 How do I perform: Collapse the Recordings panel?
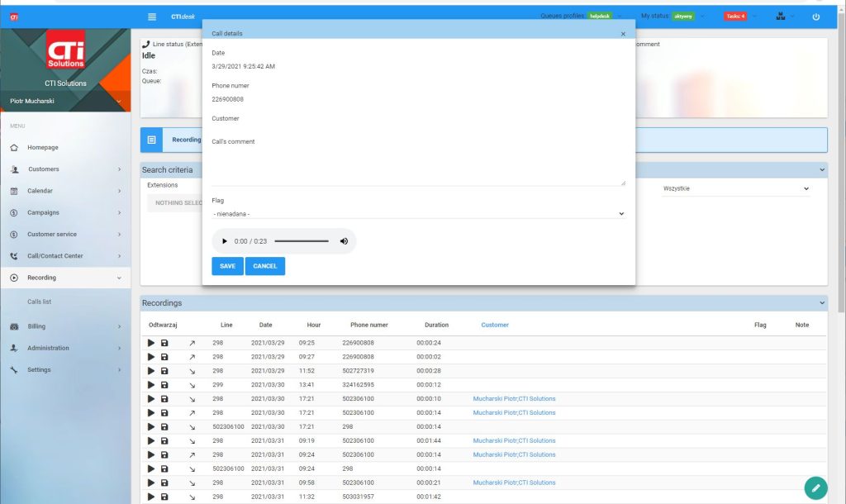pos(821,302)
